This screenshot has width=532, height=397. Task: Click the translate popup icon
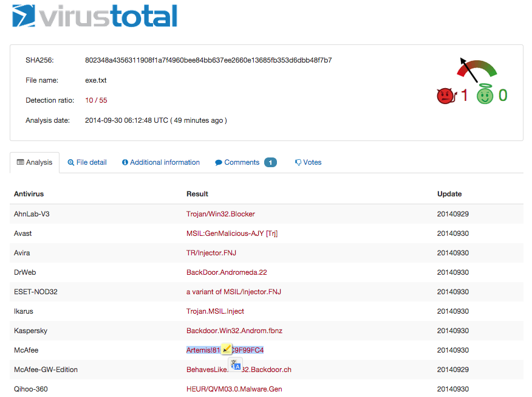236,365
